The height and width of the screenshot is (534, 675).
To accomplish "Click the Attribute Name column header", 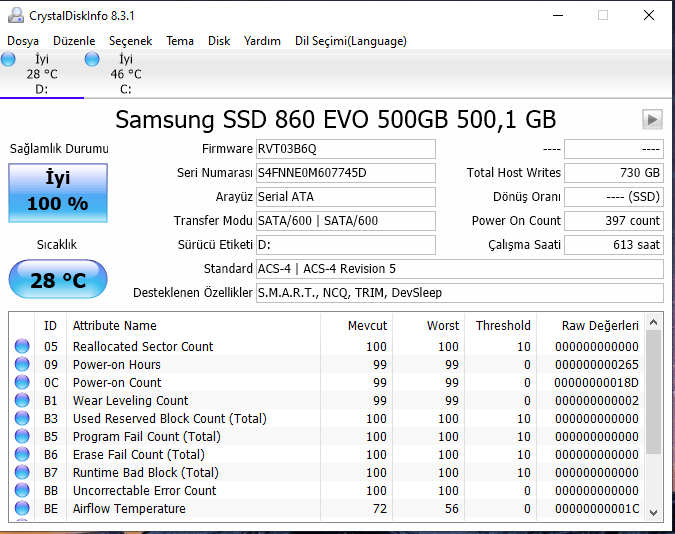I will click(x=194, y=326).
